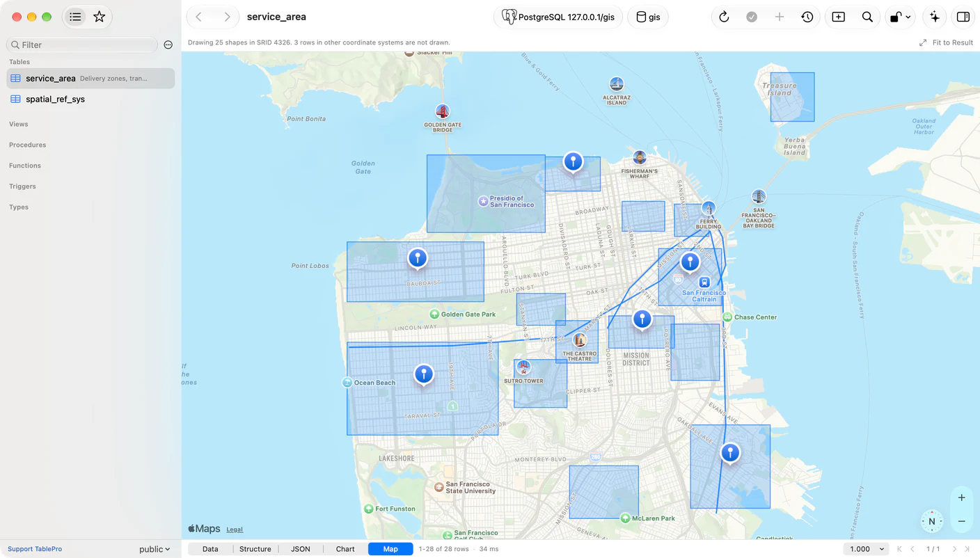Add a row with the plus icon
The width and height of the screenshot is (980, 558).
coord(780,17)
